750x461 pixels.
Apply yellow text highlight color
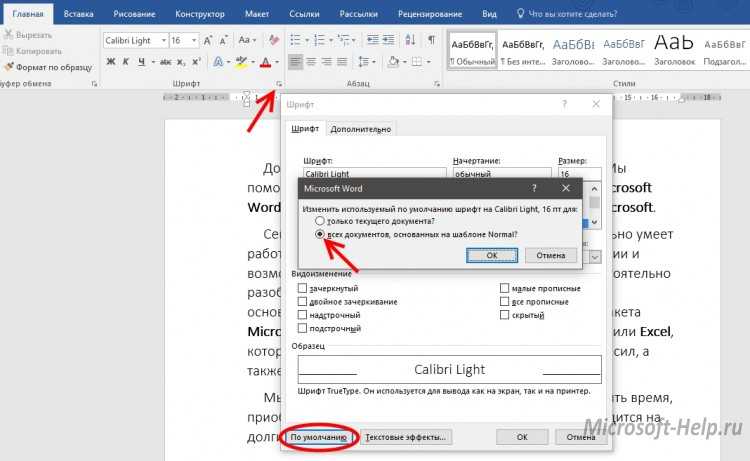(242, 62)
